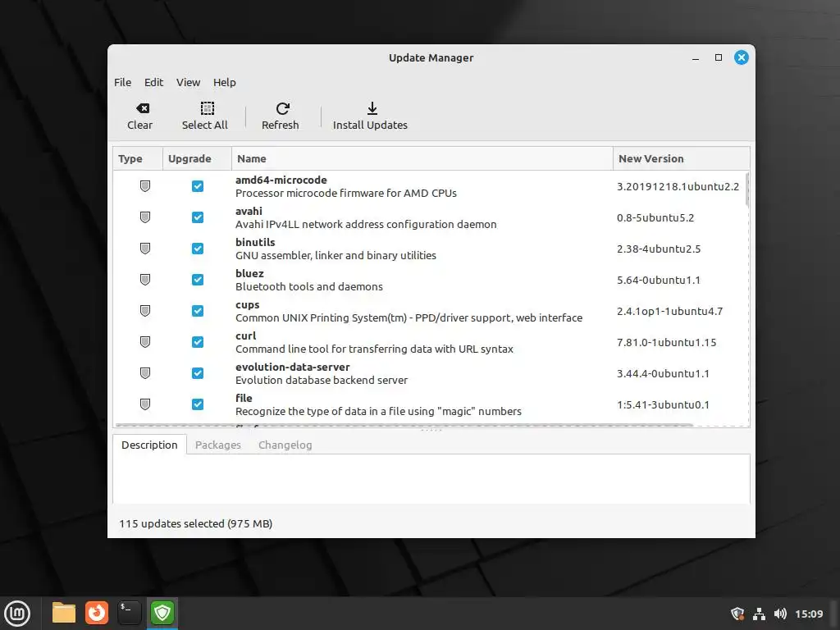Select the evolution-data-server package name
Viewport: 840px width, 630px height.
(x=293, y=367)
